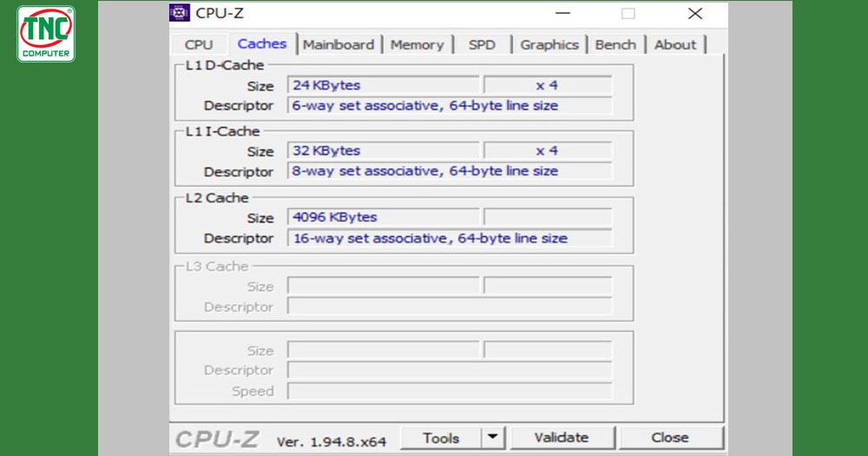Expand the Tools dropdown arrow

(x=493, y=439)
